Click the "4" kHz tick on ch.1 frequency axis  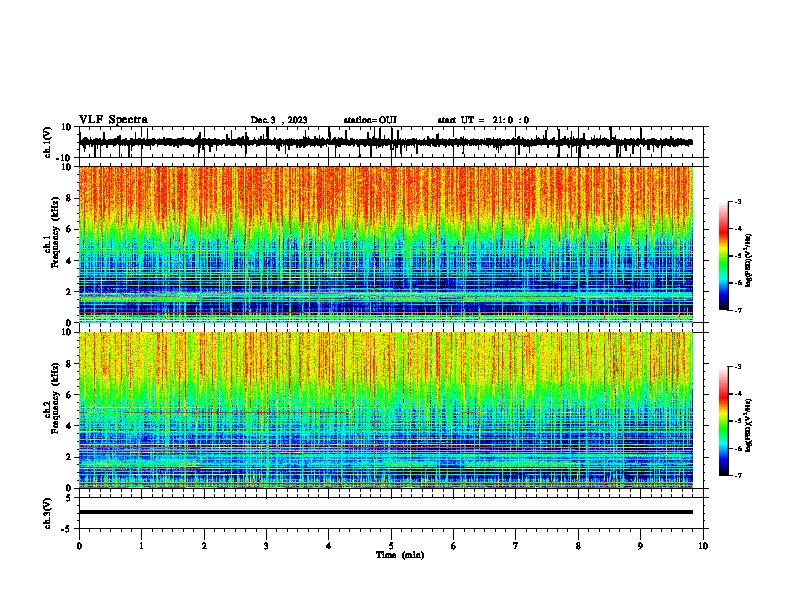[70, 261]
